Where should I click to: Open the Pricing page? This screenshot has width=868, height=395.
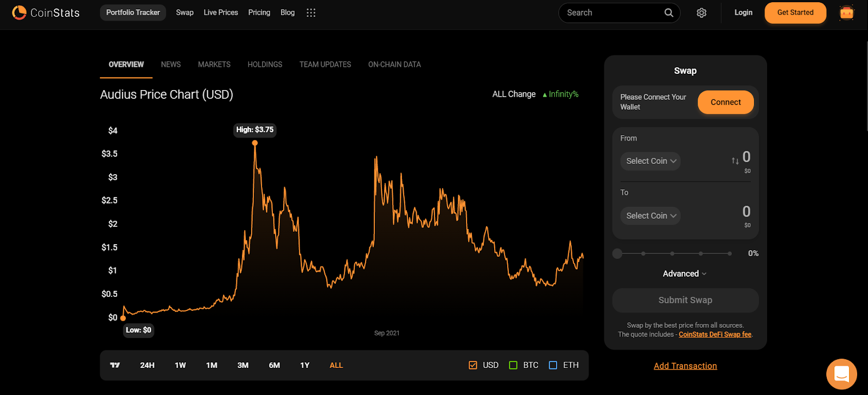(x=259, y=12)
